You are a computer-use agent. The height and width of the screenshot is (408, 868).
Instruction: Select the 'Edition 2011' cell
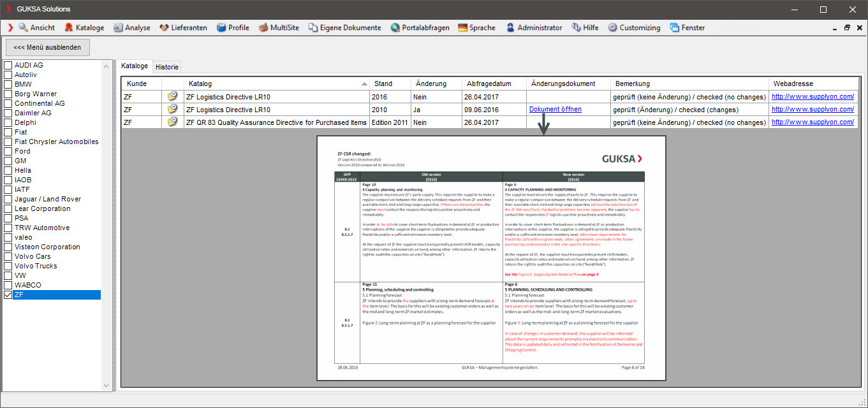[x=390, y=122]
